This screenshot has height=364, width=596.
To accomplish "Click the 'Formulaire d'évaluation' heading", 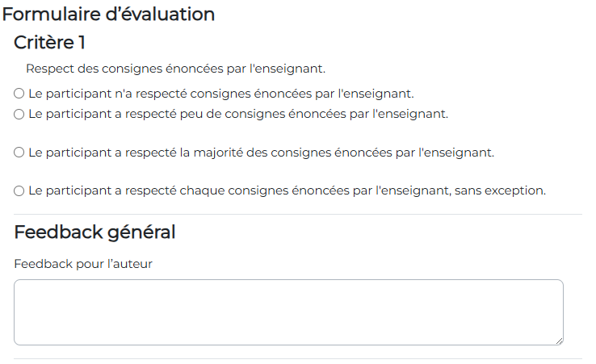I will tap(109, 14).
